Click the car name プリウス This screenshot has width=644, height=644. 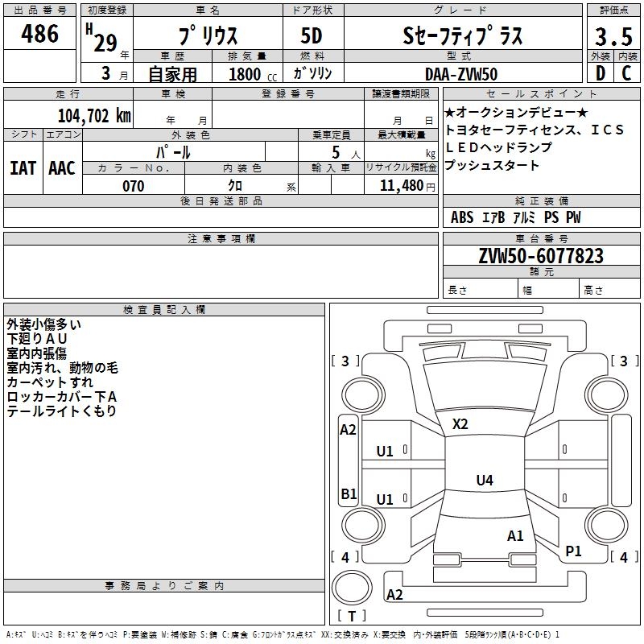pyautogui.click(x=208, y=35)
